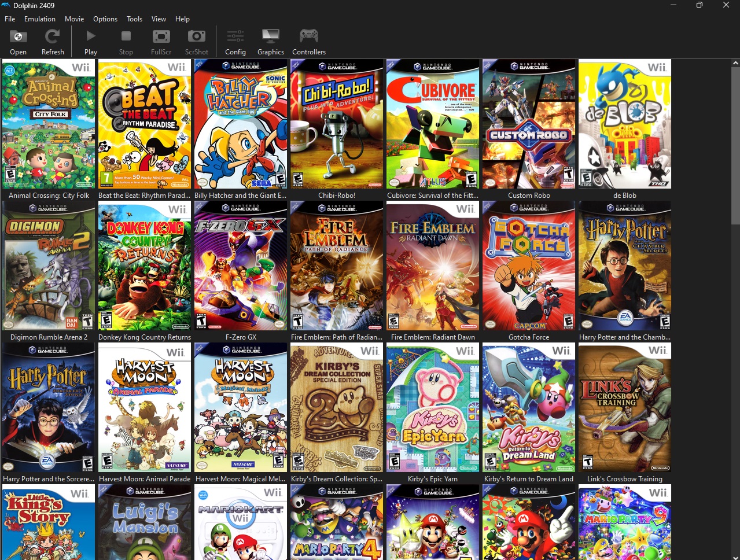Select the Donkey Kong Country Returns cover
The width and height of the screenshot is (740, 560).
(x=145, y=266)
